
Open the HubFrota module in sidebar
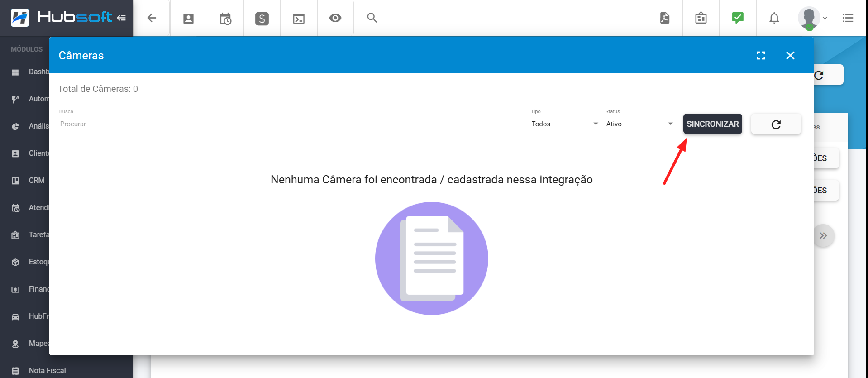coord(30,316)
